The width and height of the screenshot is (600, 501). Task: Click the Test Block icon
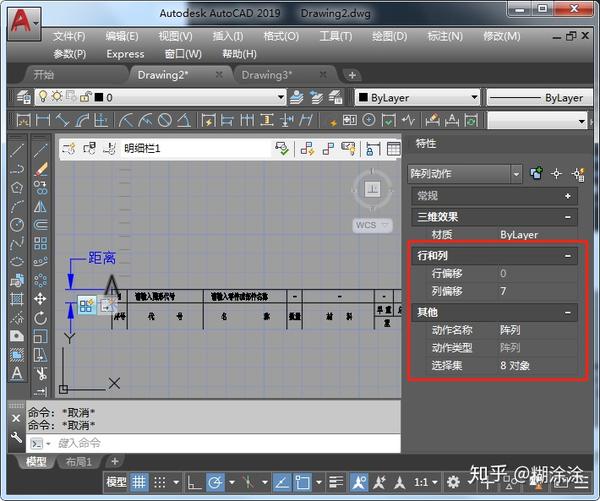point(282,149)
